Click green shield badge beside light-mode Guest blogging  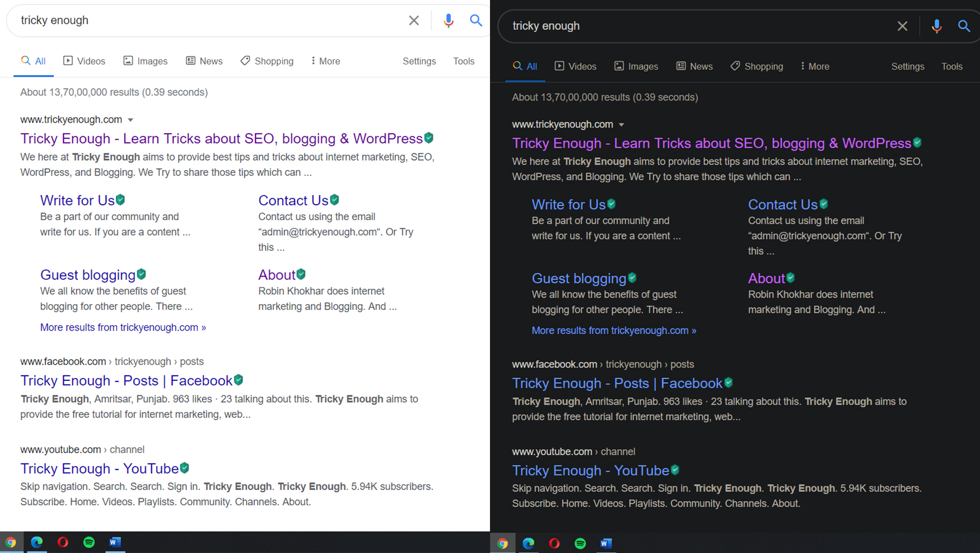(141, 274)
